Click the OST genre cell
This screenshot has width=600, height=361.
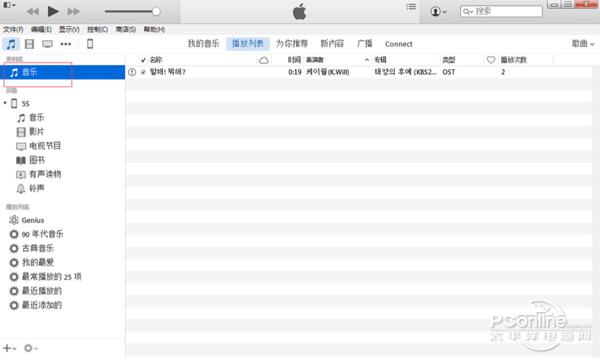[x=448, y=72]
